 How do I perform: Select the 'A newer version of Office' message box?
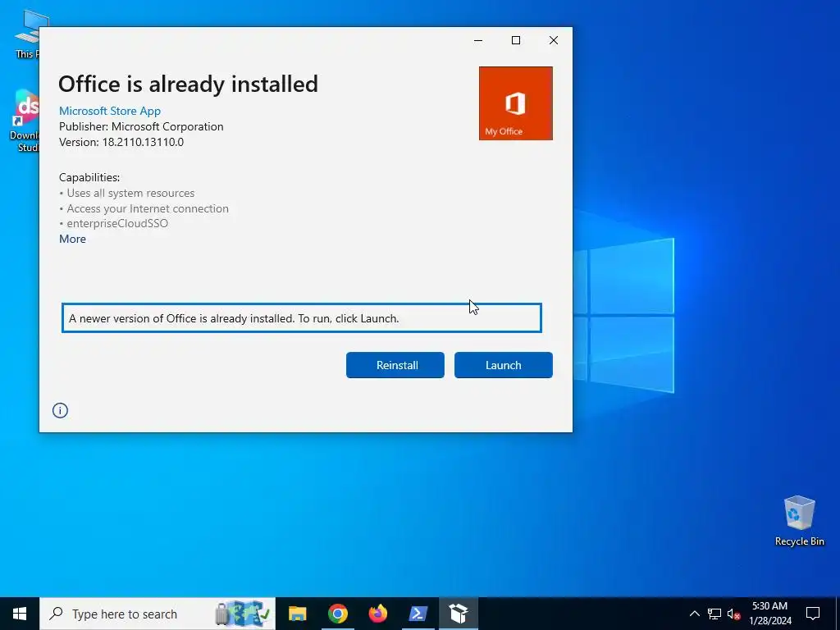[x=302, y=318]
